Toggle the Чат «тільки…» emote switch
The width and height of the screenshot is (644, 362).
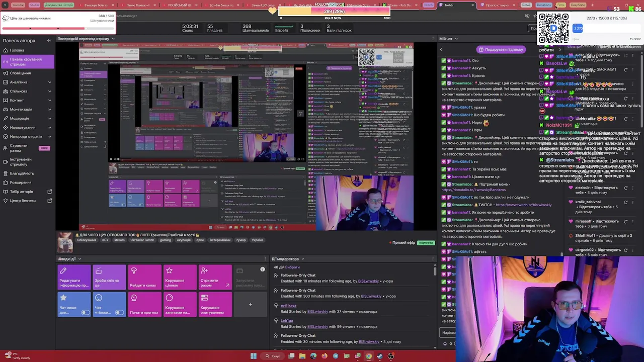click(x=119, y=313)
